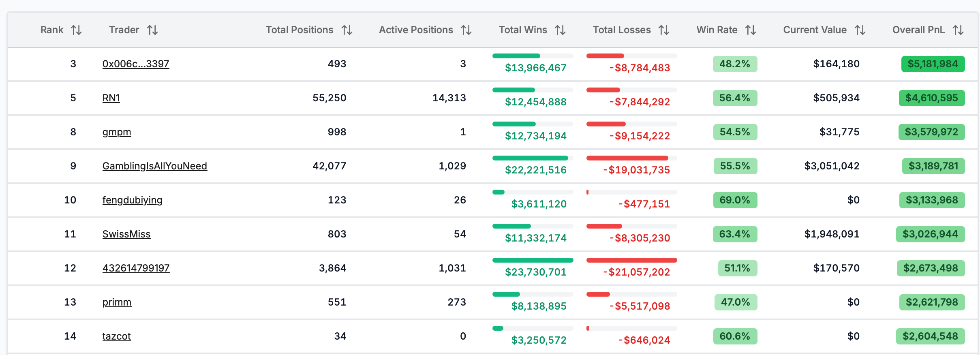Open the RN1 trader link
This screenshot has height=355, width=980.
pyautogui.click(x=111, y=98)
